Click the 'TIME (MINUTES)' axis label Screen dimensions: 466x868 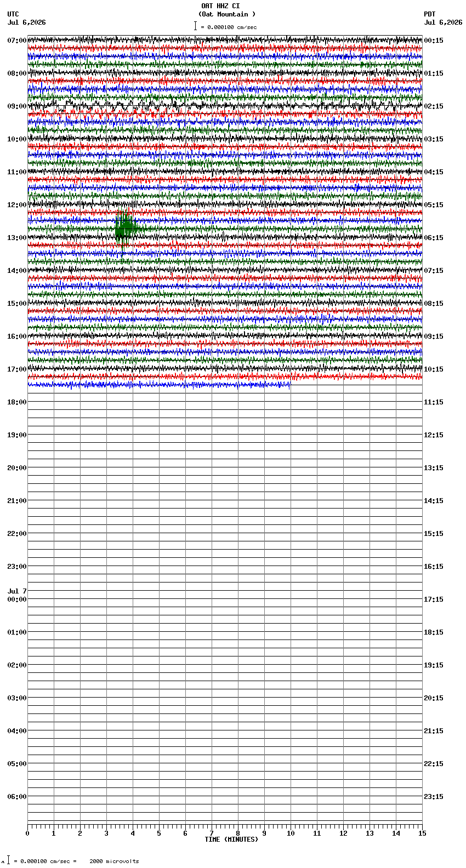231,840
